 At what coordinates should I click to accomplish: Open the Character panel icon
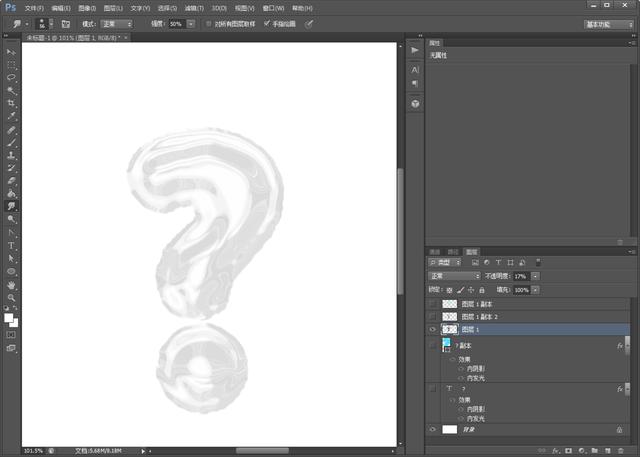tap(415, 70)
